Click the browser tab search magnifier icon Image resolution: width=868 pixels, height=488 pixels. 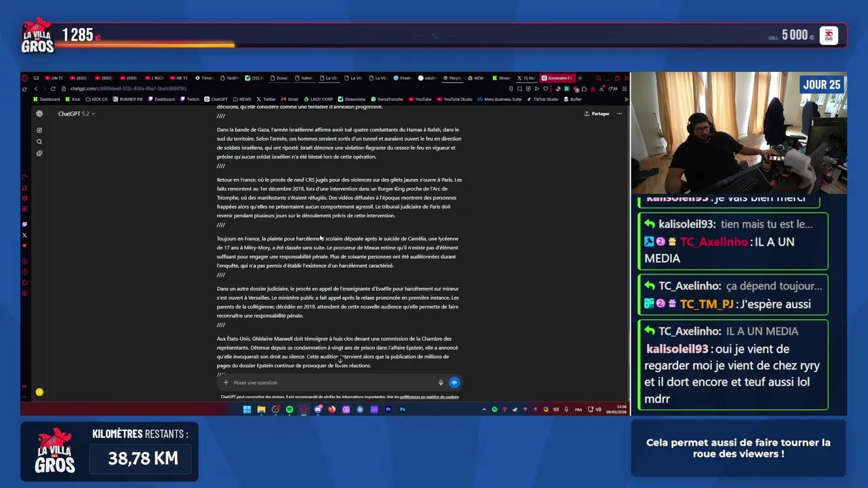(x=598, y=78)
